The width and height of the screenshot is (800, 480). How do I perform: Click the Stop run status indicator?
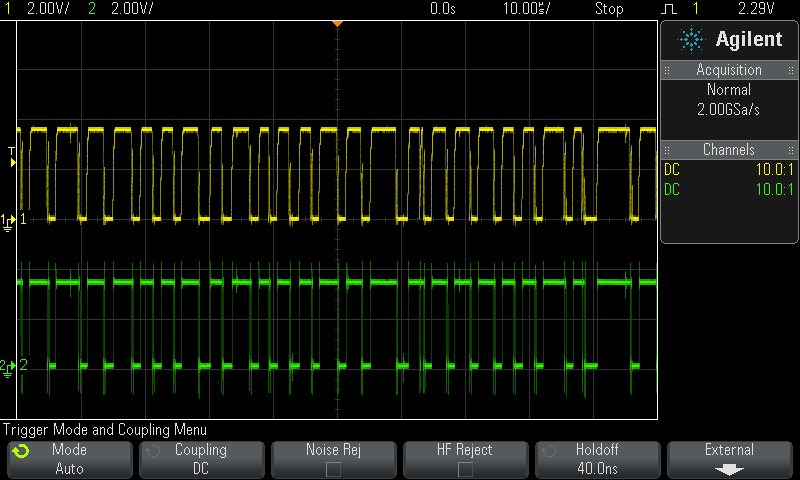pyautogui.click(x=608, y=9)
